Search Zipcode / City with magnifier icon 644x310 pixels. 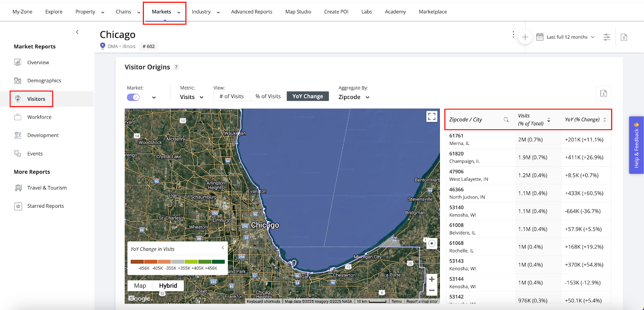[506, 120]
